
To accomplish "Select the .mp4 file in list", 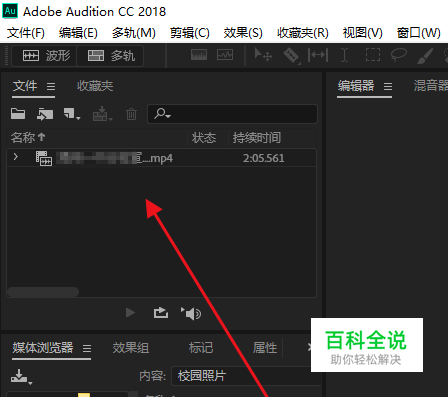I will [161, 158].
